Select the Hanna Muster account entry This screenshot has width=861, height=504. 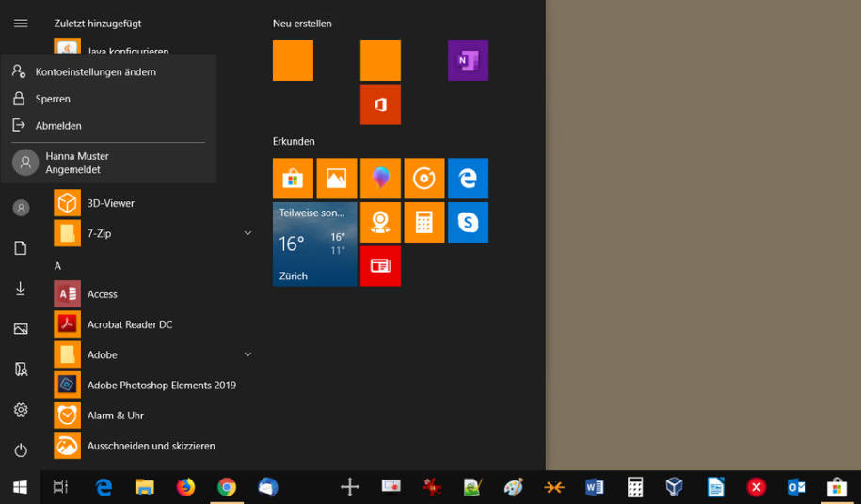coord(108,163)
